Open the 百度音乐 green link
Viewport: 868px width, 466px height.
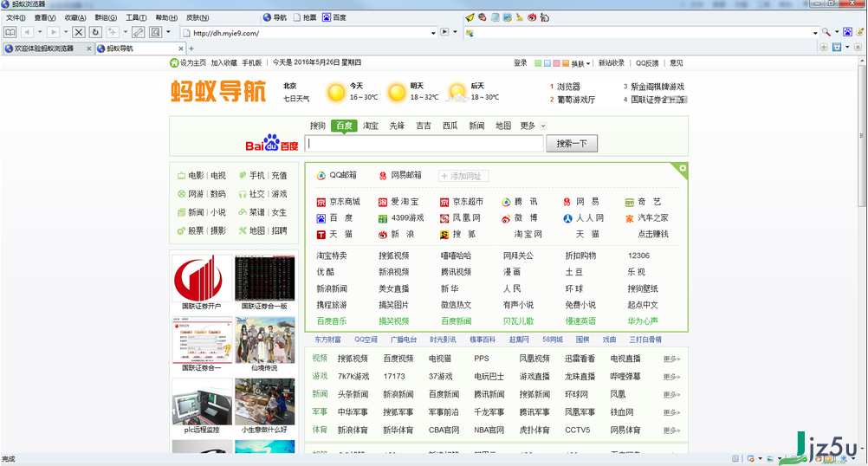(332, 321)
